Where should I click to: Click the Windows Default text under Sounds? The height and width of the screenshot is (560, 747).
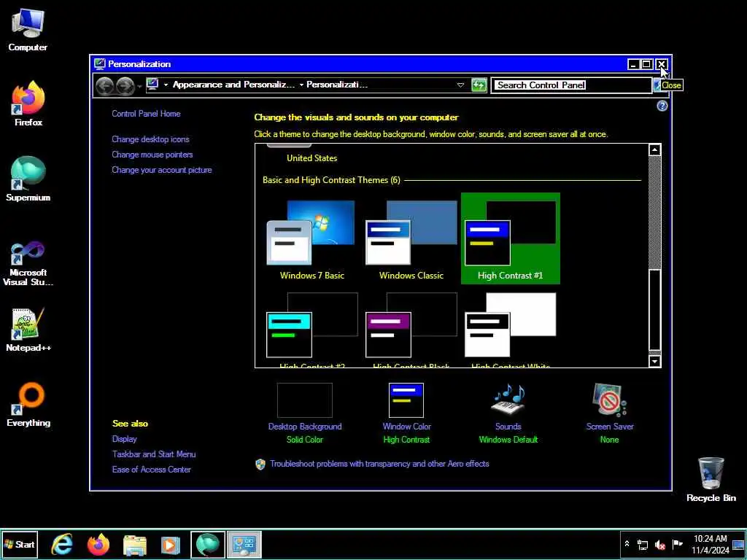click(x=508, y=440)
